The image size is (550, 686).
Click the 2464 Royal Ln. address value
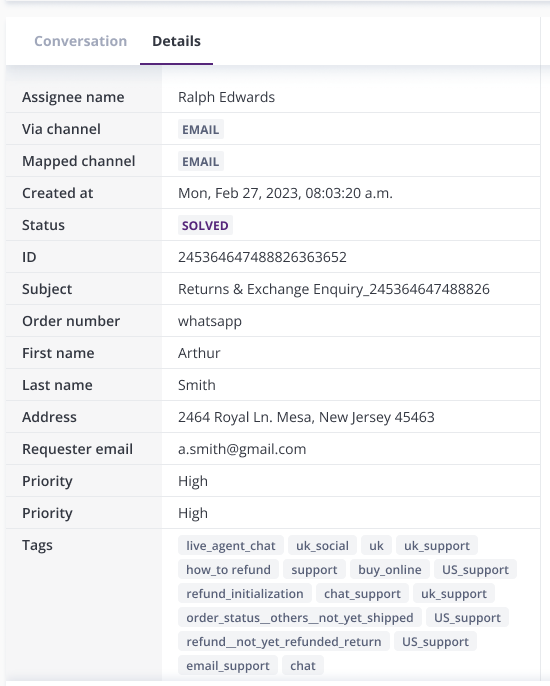point(306,417)
